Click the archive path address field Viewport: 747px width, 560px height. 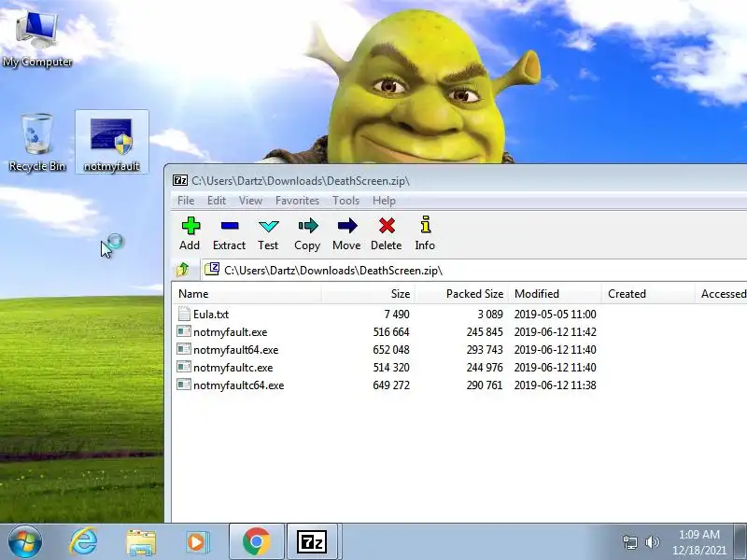(x=474, y=270)
